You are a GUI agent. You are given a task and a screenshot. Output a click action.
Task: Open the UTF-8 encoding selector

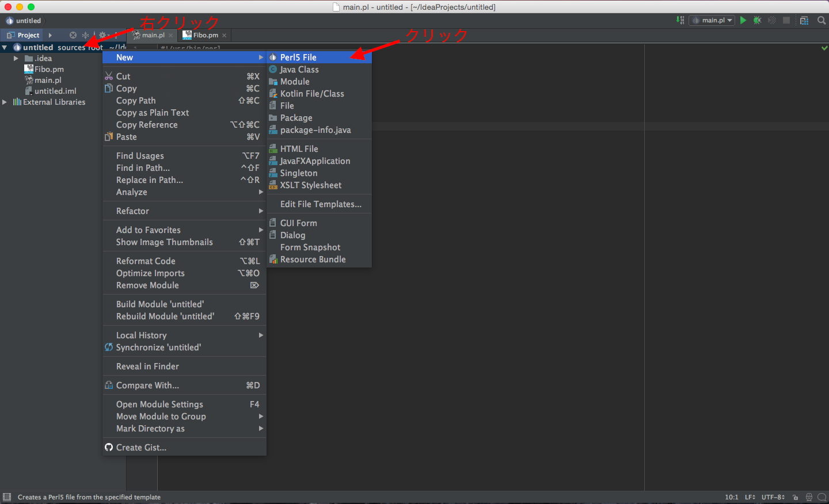773,497
